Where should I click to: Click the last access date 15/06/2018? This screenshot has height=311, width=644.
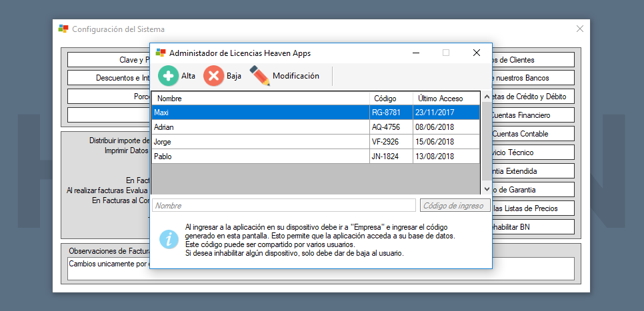pos(446,142)
